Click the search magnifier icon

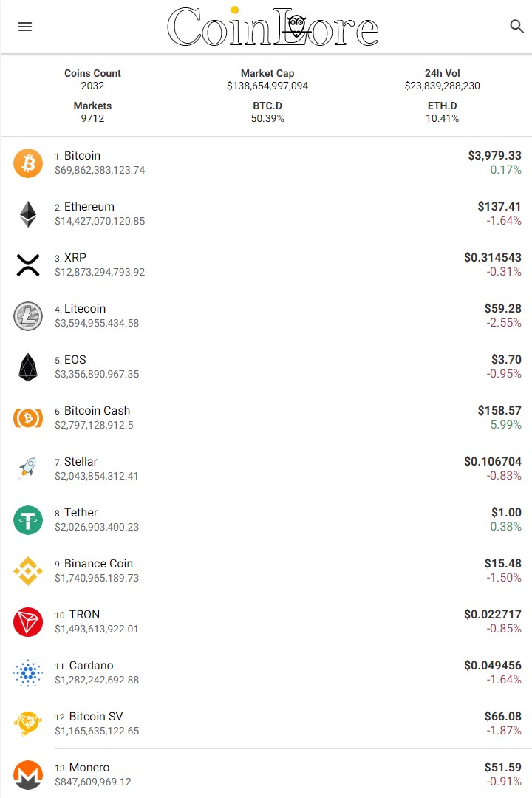pyautogui.click(x=517, y=27)
